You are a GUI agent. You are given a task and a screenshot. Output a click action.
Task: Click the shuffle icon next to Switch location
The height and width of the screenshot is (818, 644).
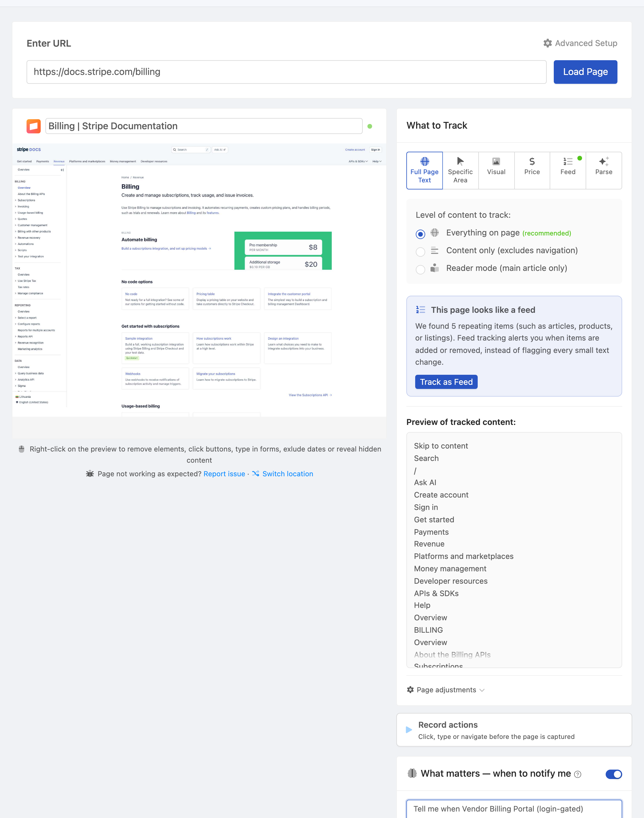coord(256,474)
